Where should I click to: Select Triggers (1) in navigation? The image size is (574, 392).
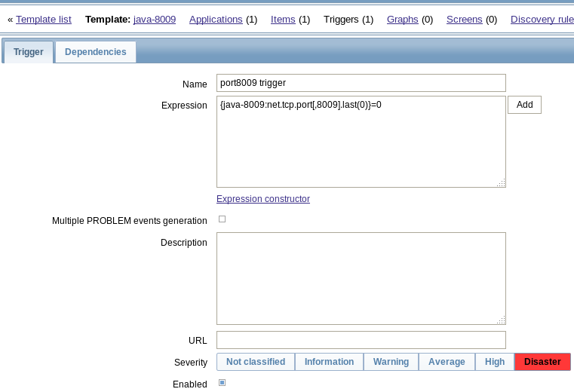348,20
